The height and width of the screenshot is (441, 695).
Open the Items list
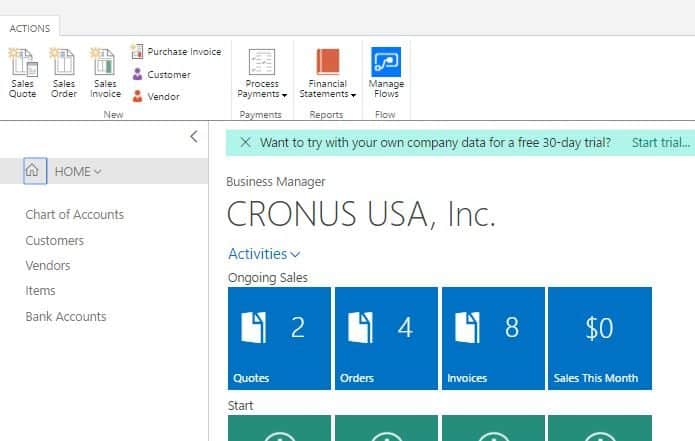click(x=40, y=291)
